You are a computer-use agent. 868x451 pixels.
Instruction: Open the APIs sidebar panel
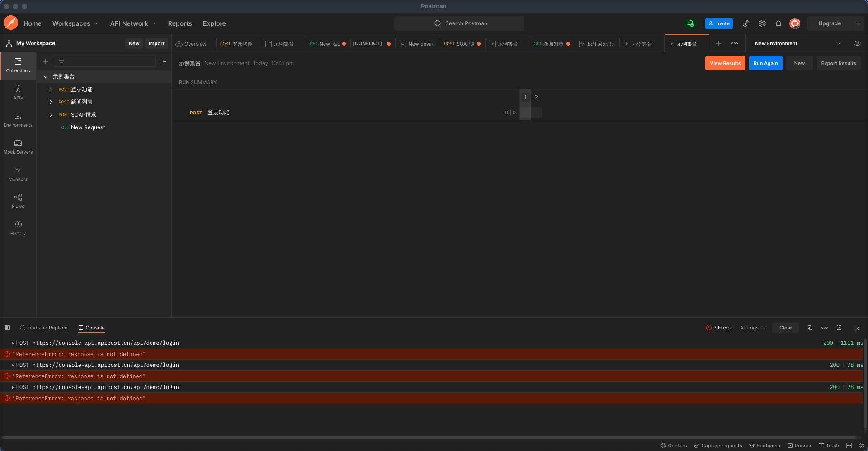pyautogui.click(x=18, y=93)
